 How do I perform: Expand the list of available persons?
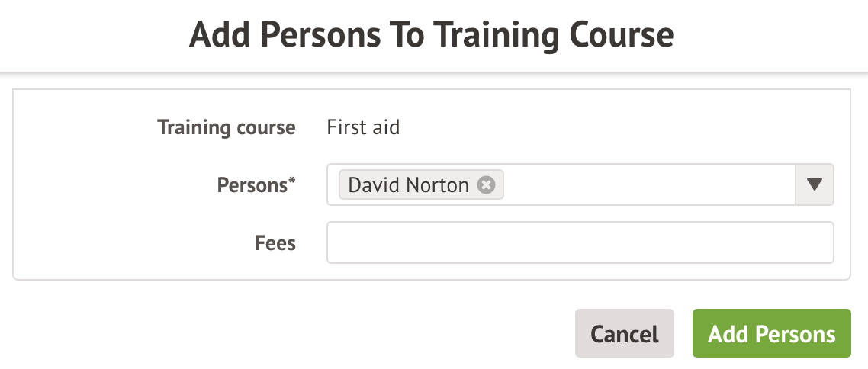pos(814,184)
